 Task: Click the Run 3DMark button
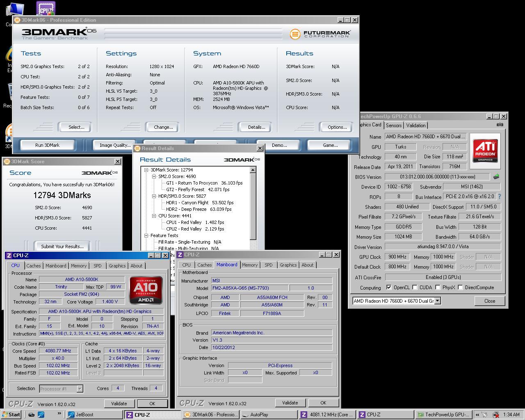click(47, 145)
